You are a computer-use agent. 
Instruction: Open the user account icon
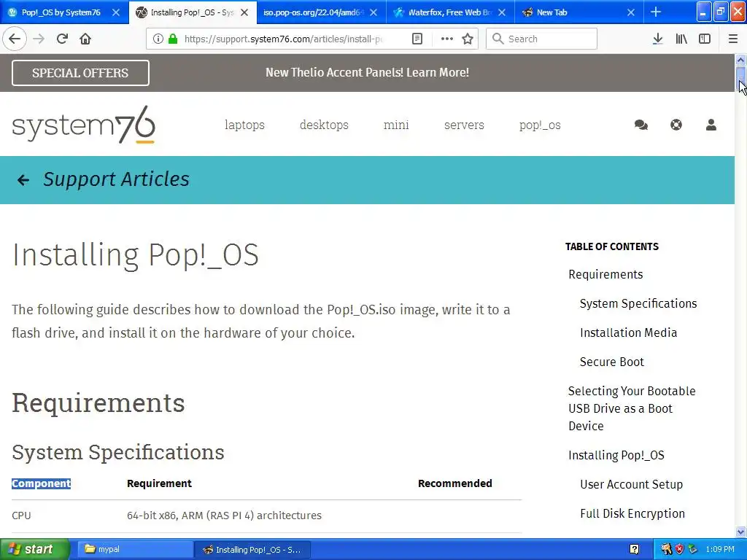click(x=711, y=125)
